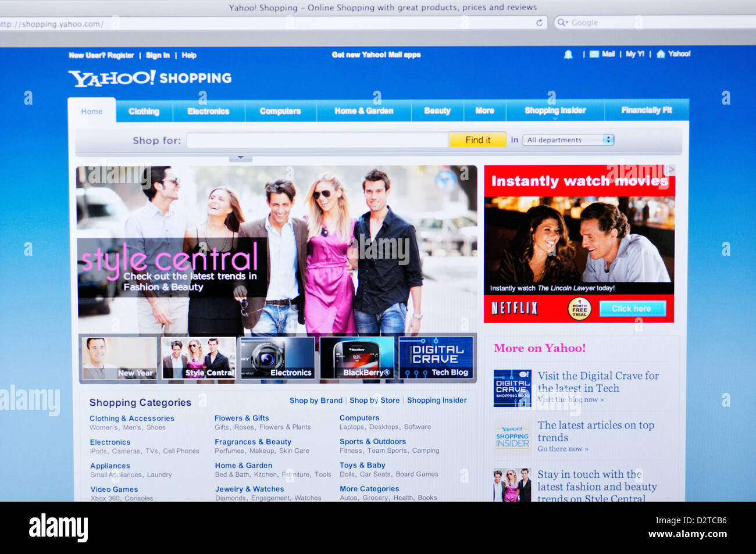756x554 pixels.
Task: Click The latest articles on top trends
Action: click(596, 431)
